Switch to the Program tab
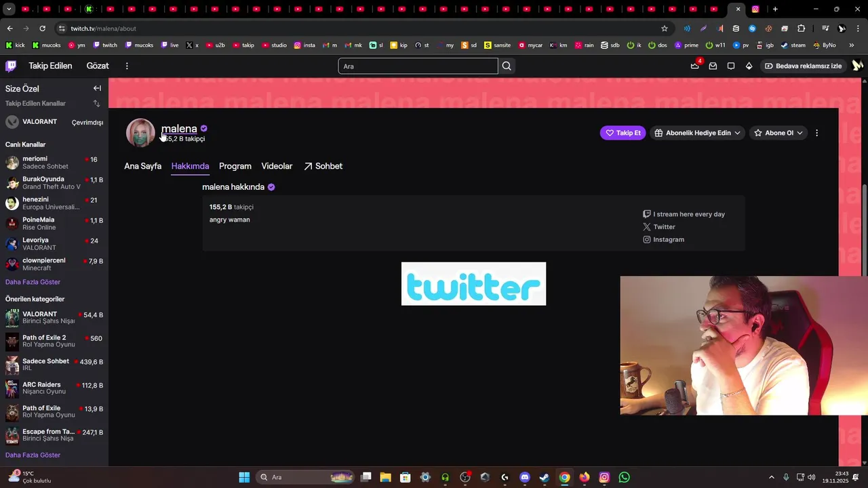The height and width of the screenshot is (488, 868). coord(235,166)
